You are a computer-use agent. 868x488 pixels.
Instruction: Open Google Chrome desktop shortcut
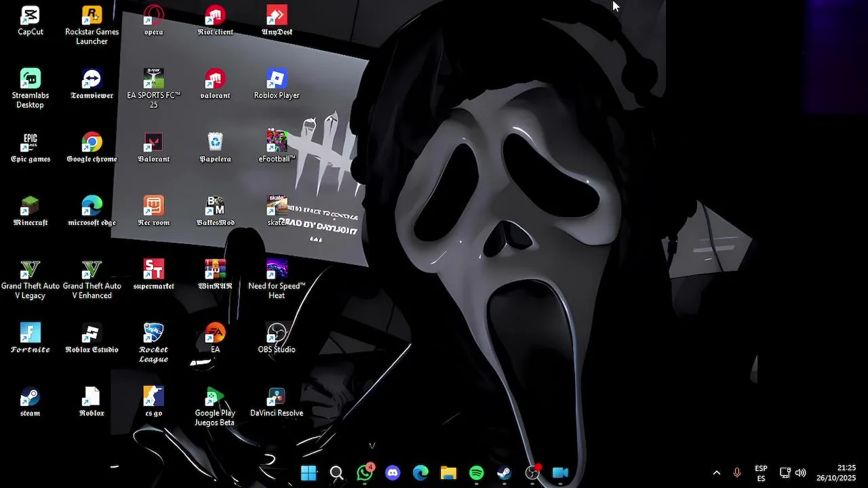92,148
